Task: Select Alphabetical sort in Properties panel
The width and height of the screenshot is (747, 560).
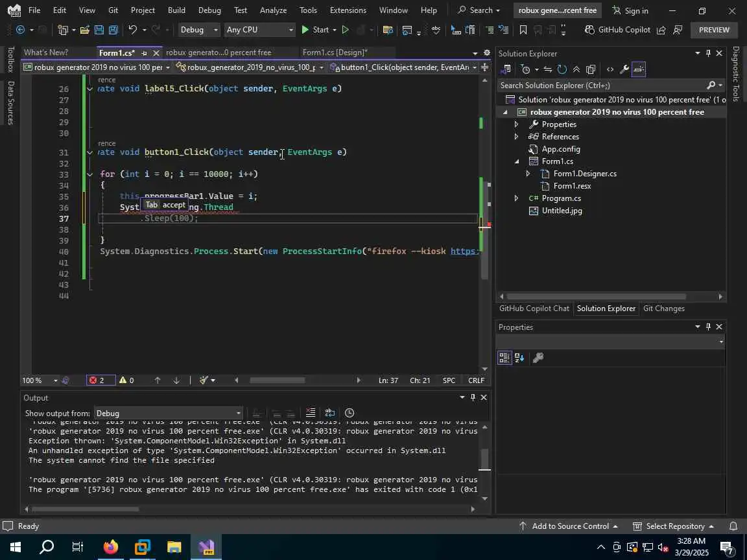Action: coord(519,358)
